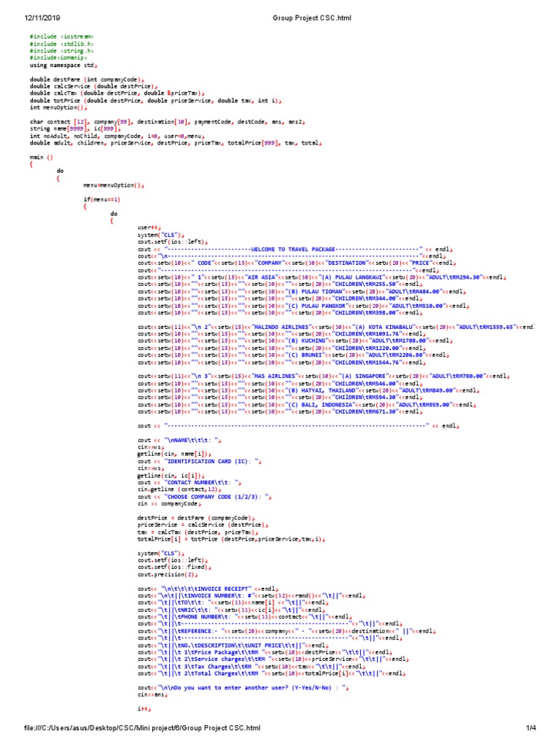This screenshot has width=560, height=747.
Task: Click the totalPrice[i] = totPrice line
Action: (x=231, y=540)
